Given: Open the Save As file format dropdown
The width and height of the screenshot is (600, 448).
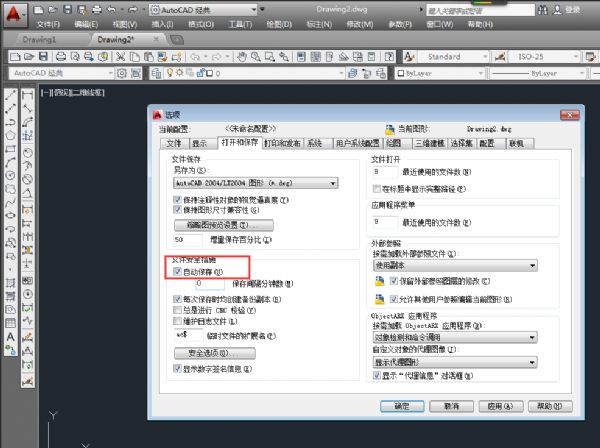Looking at the screenshot, I should [256, 183].
